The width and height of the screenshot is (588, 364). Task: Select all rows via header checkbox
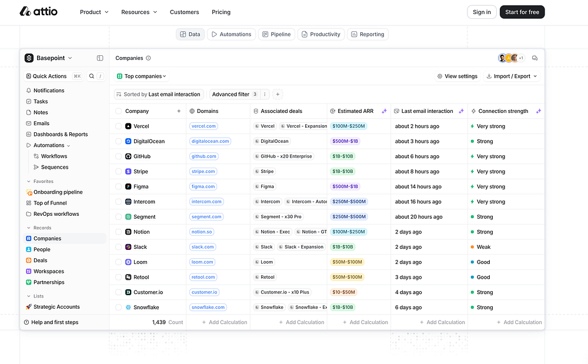[x=119, y=111]
